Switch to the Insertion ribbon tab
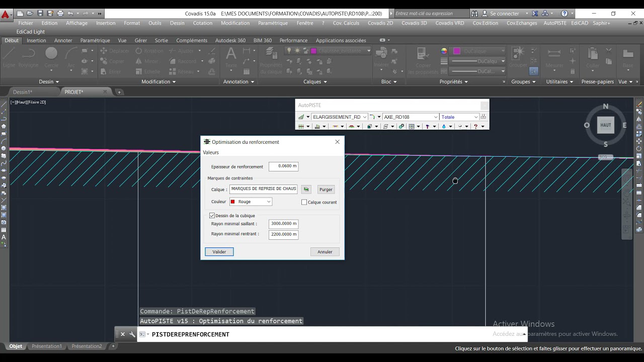Screen dimensions: 644x362 [36, 40]
